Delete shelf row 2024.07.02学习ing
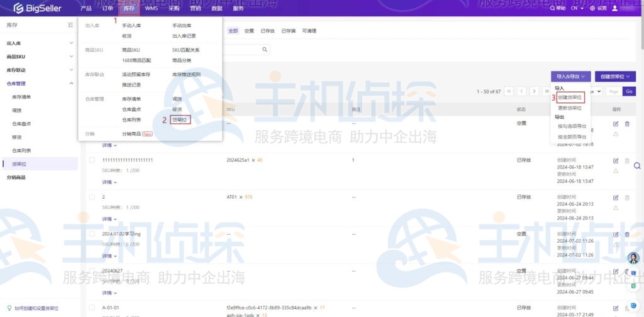644x317 pixels. tap(627, 235)
